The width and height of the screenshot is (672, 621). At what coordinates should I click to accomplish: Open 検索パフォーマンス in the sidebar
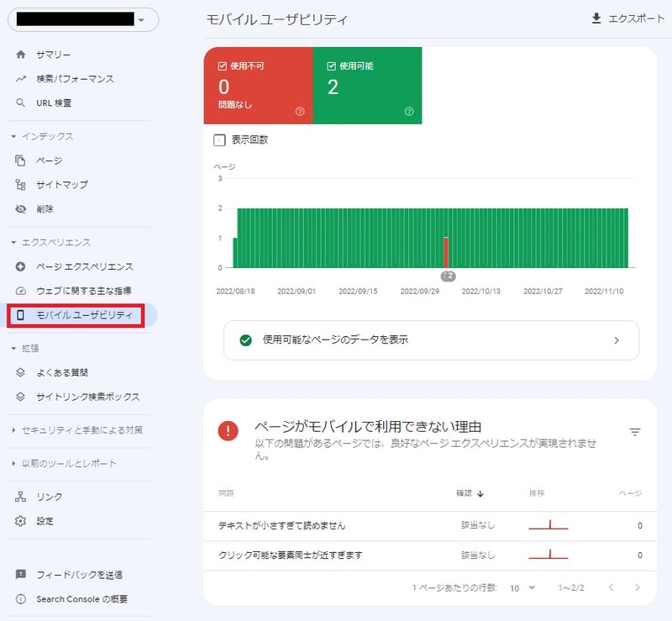tap(76, 79)
